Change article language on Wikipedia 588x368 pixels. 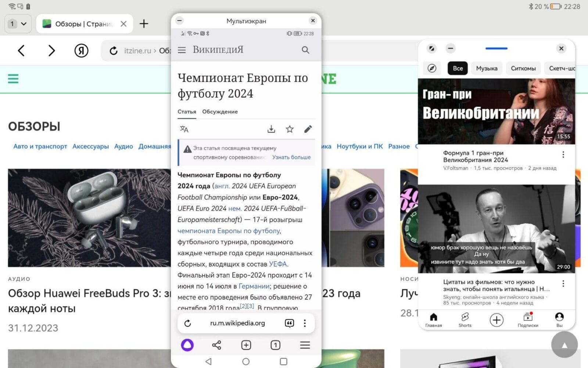(184, 129)
